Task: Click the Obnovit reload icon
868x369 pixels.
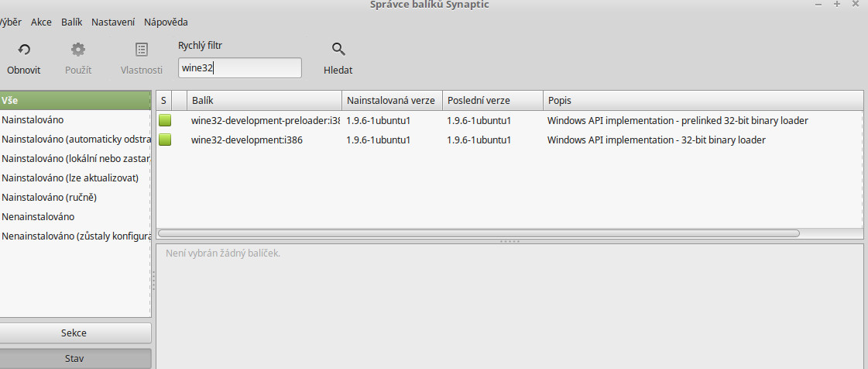Action: click(x=24, y=50)
